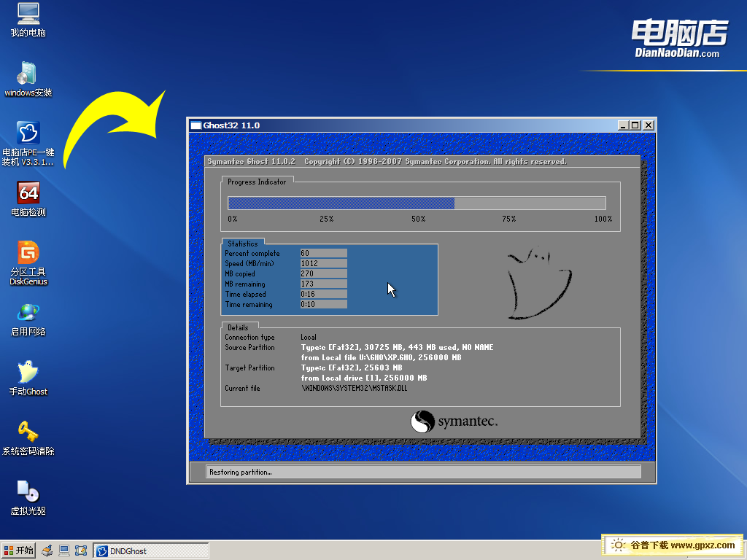This screenshot has height=560, width=747.
Task: Click the restore progress bar
Action: click(417, 203)
